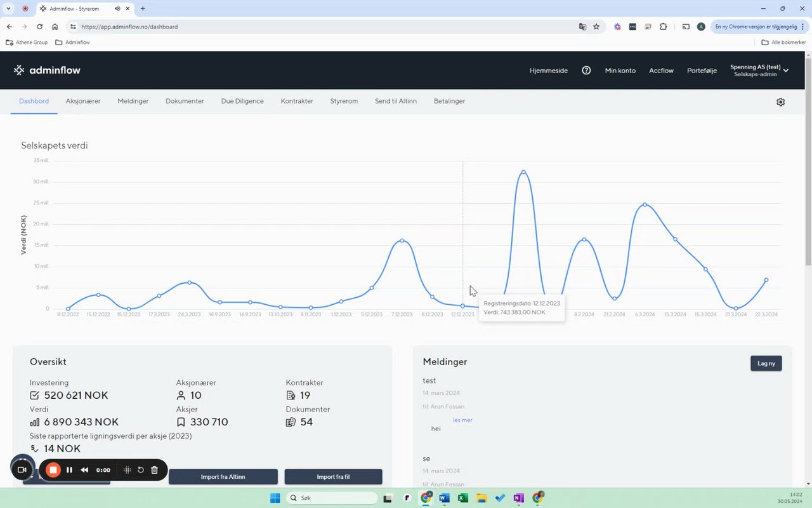812x508 pixels.
Task: Click the Import fra Altinn button
Action: (x=223, y=477)
